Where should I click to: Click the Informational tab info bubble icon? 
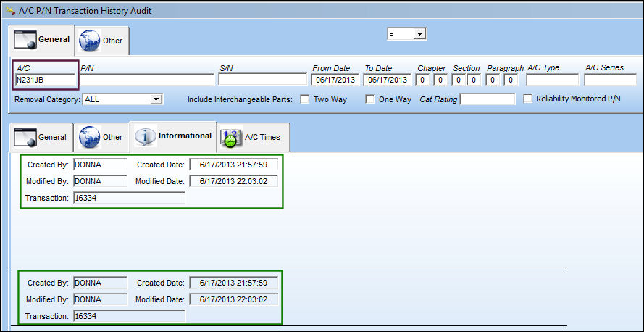coord(146,136)
